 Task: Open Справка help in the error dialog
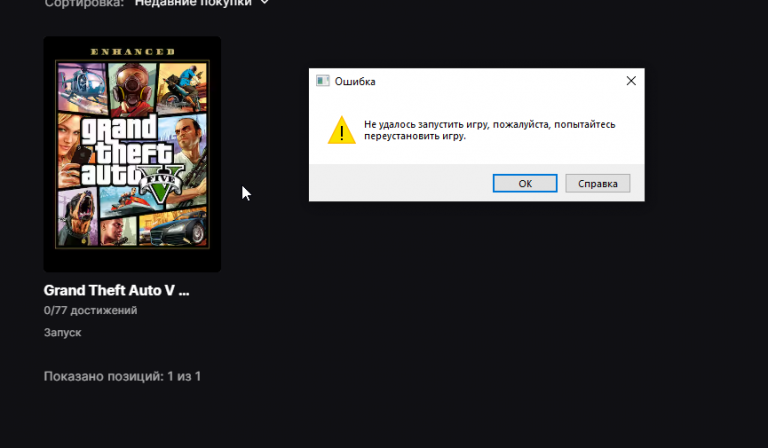[x=598, y=184]
